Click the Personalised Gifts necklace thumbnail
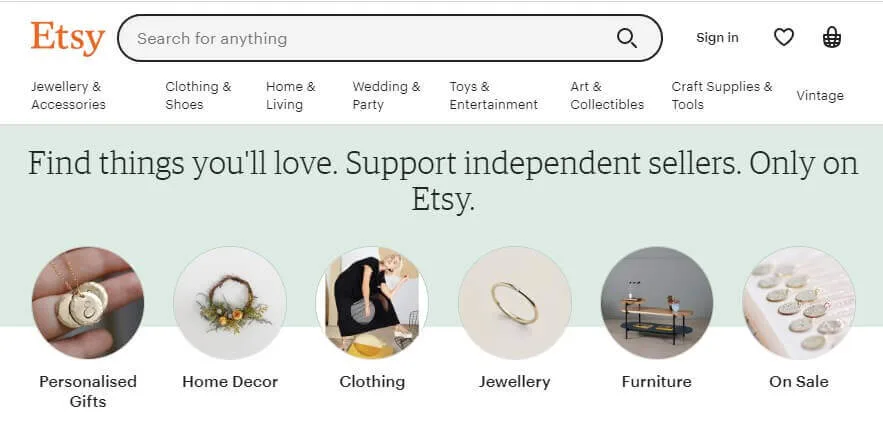Screen dimensions: 883x442 (x=88, y=303)
